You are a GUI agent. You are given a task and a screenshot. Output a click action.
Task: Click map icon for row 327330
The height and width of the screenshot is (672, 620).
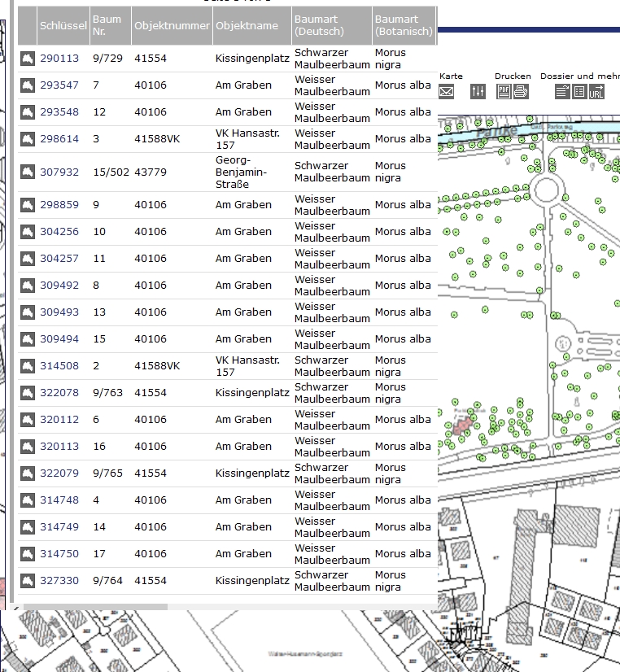coord(28,581)
